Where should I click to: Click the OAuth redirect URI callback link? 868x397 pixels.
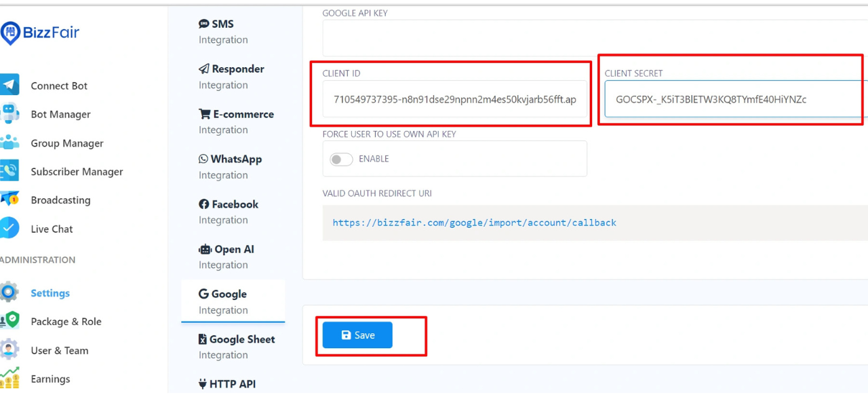(474, 223)
